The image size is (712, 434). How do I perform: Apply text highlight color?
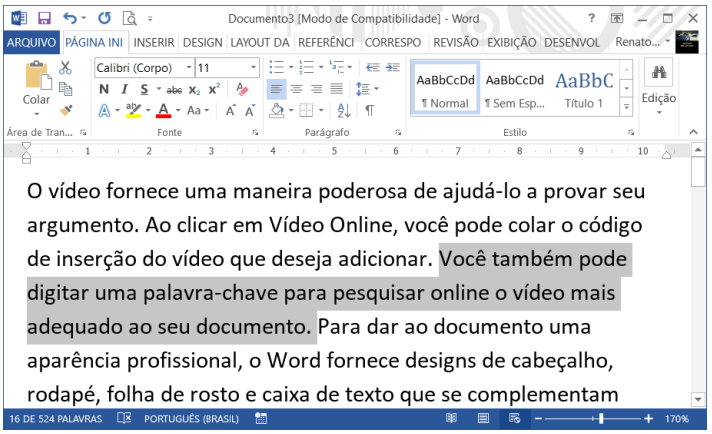tap(134, 110)
